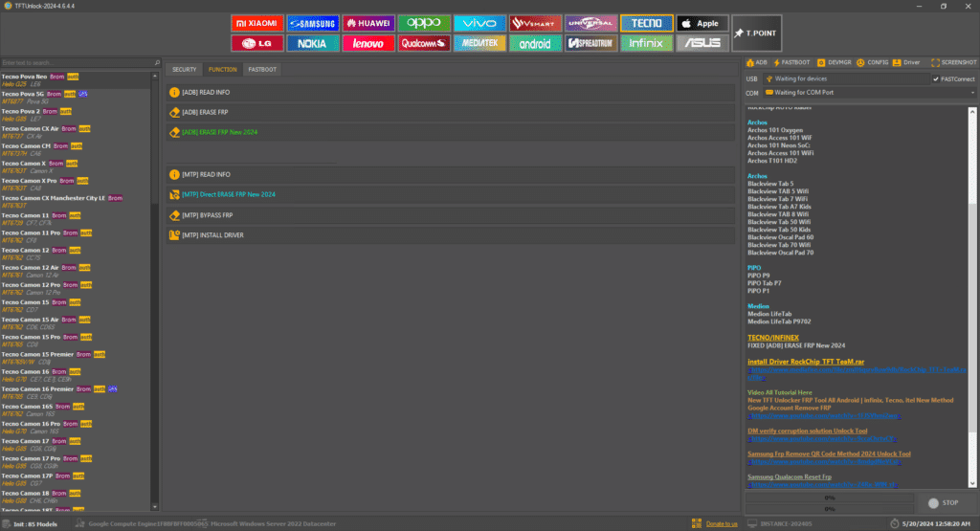Screen dimensions: 980x531
Task: Switch to the FASTBOOT tab
Action: click(x=262, y=69)
